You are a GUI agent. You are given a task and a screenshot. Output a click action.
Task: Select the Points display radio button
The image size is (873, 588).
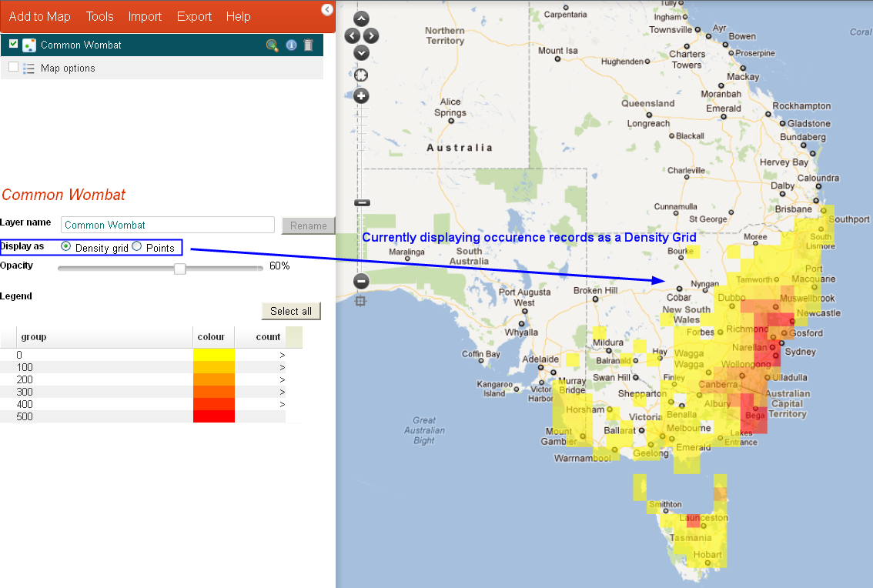(137, 246)
